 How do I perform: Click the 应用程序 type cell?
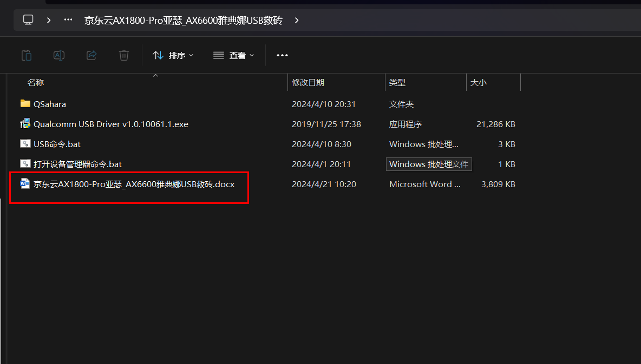405,124
